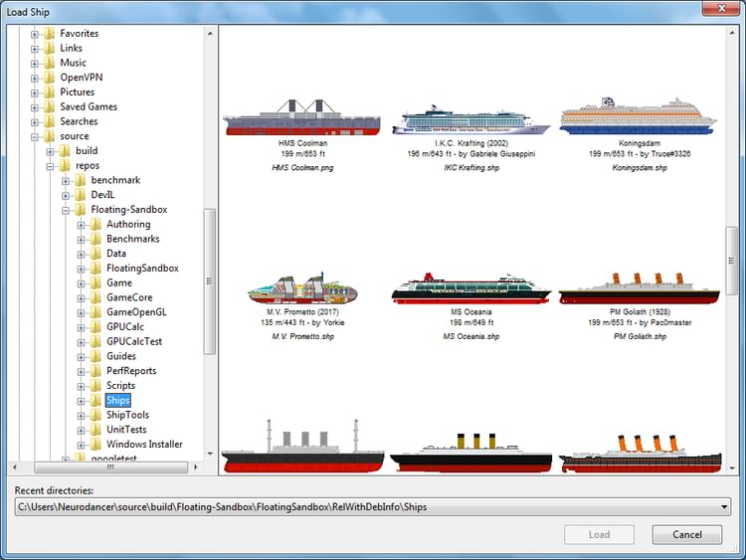
Task: Select bottom-right four orange funnel ship thumbnail
Action: (640, 453)
